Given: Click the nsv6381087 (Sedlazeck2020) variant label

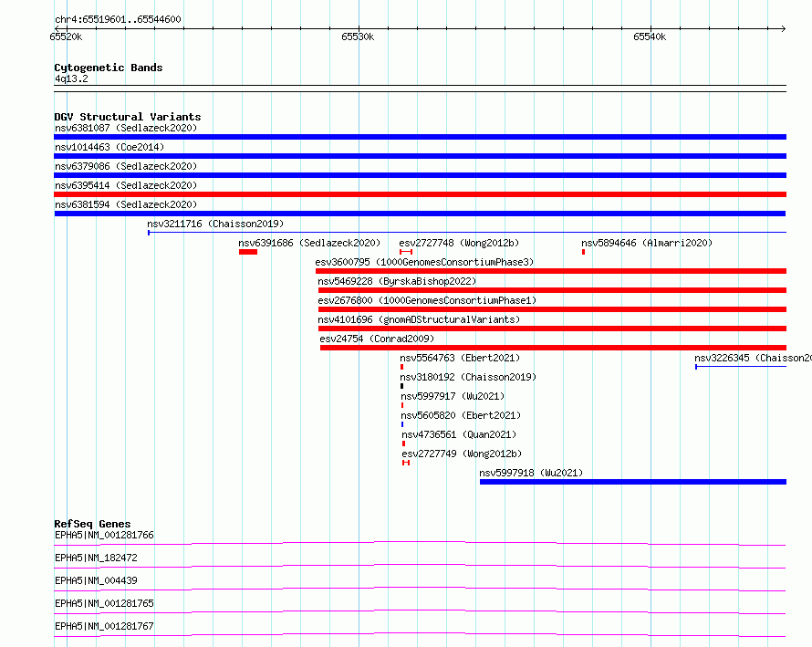Looking at the screenshot, I should pos(126,128).
